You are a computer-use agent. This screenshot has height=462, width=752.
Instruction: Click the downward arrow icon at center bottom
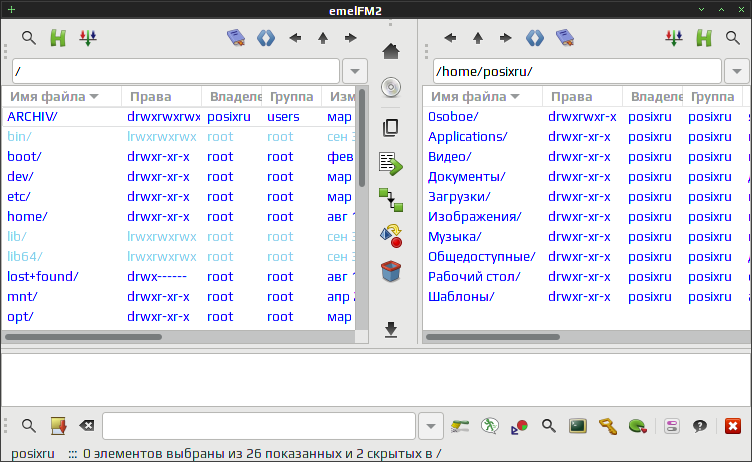click(x=391, y=330)
